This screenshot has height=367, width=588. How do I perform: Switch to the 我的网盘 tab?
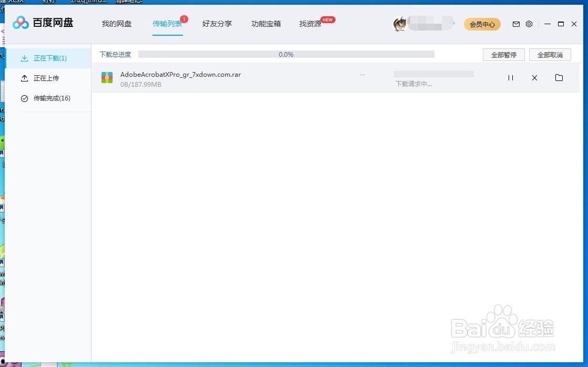click(116, 24)
